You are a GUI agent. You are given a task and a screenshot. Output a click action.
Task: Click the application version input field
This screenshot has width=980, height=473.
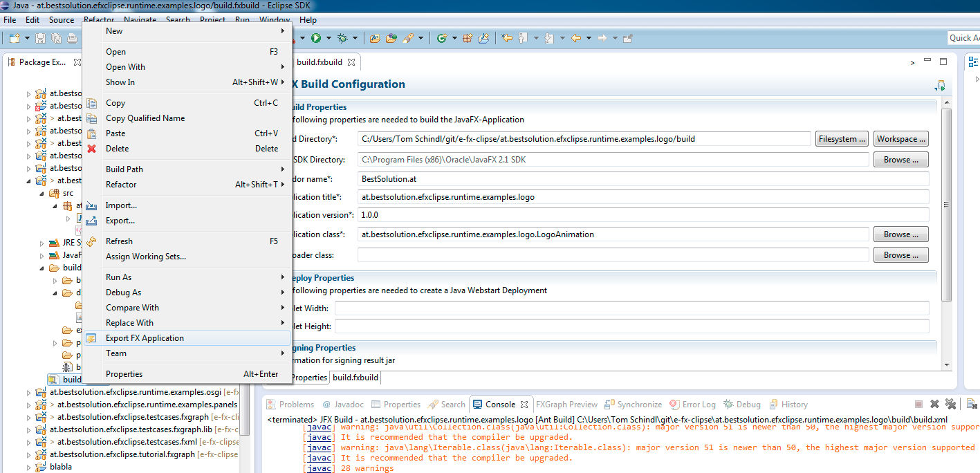[x=643, y=215]
